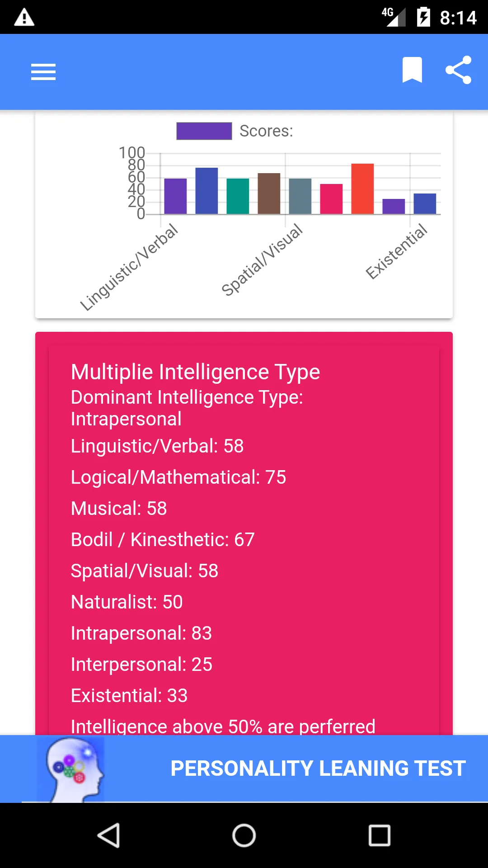Toggle the Scores legend color box
This screenshot has height=868, width=488.
(204, 131)
